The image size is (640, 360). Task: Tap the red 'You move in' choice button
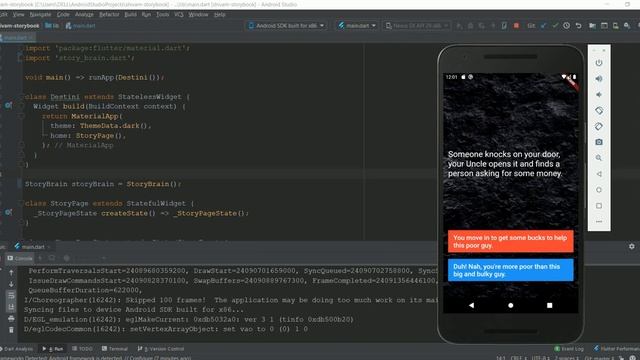click(510, 241)
